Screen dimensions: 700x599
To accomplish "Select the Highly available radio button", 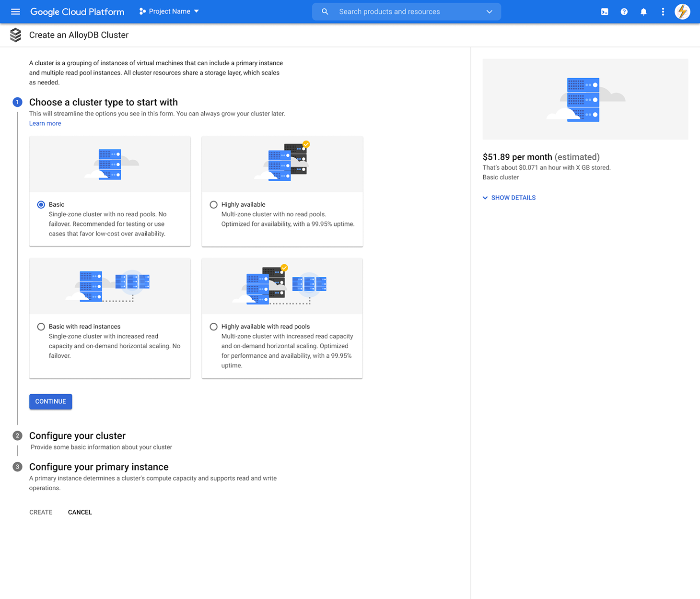I will (x=214, y=205).
